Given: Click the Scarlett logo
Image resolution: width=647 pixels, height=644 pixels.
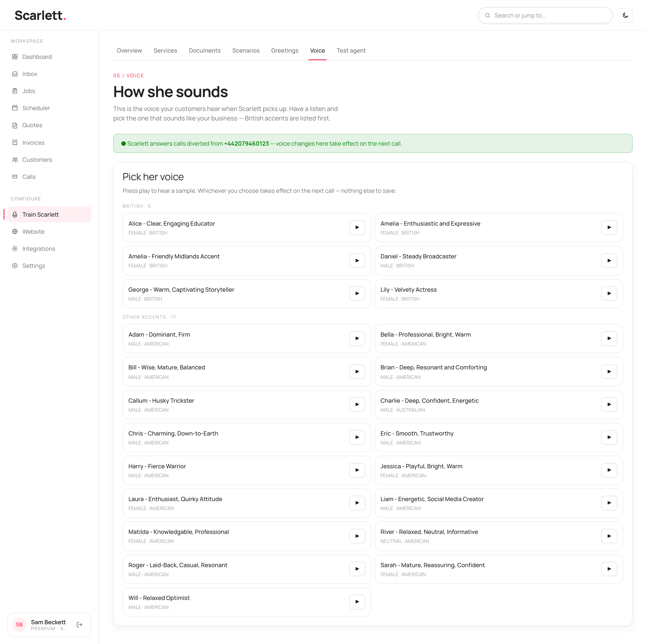Looking at the screenshot, I should (x=40, y=16).
